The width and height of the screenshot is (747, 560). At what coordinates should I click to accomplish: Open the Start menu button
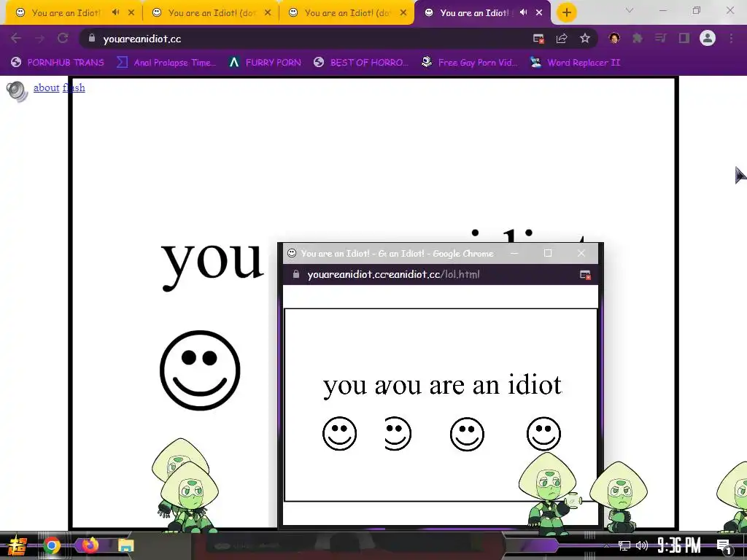click(x=18, y=545)
